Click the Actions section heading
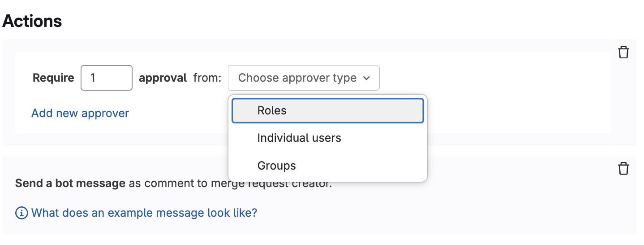This screenshot has height=245, width=644. click(x=32, y=21)
